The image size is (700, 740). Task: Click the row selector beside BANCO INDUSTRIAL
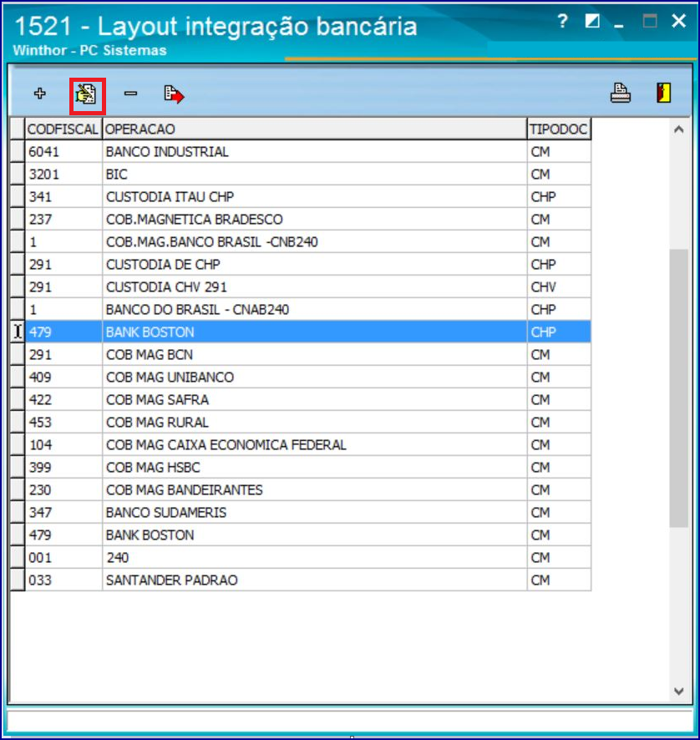(18, 151)
